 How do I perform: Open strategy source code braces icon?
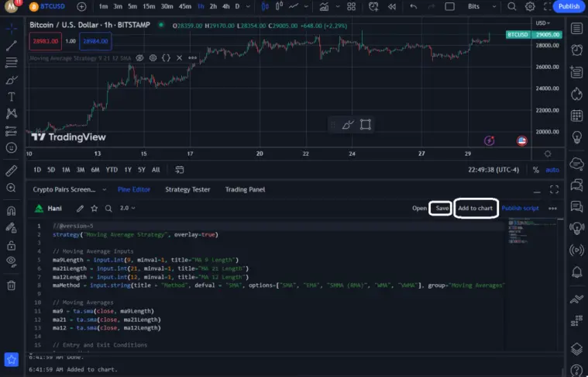pos(166,58)
